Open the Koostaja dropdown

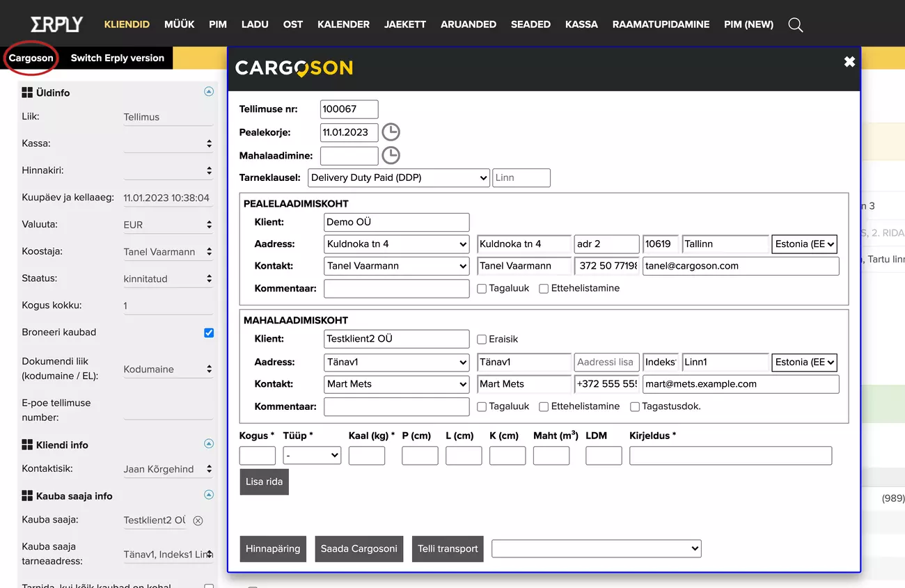tap(168, 252)
